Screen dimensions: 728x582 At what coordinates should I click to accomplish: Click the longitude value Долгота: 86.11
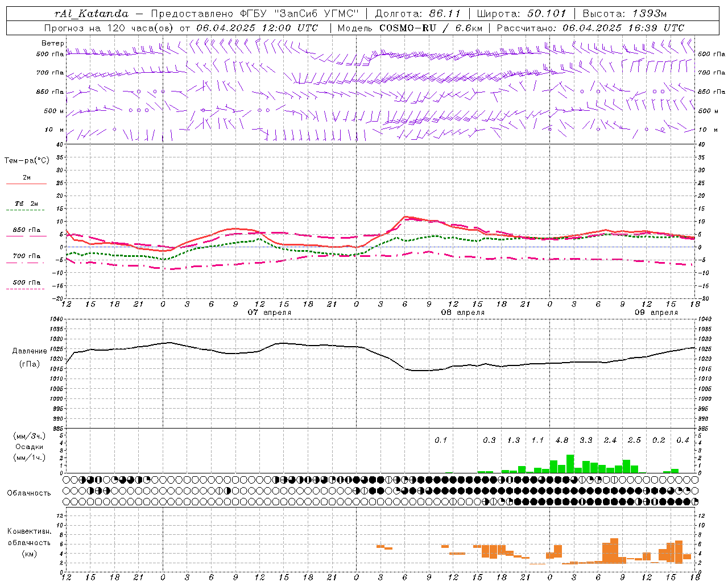click(418, 14)
